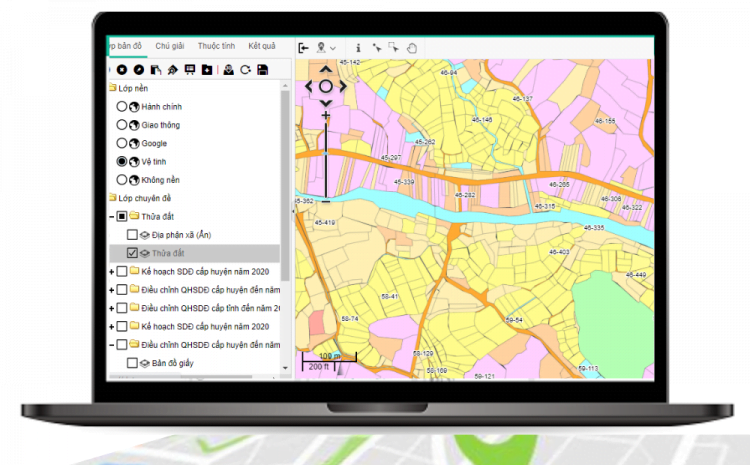Open the Thuộc tính tab
Screen dimensions: 750x465
pos(215,46)
